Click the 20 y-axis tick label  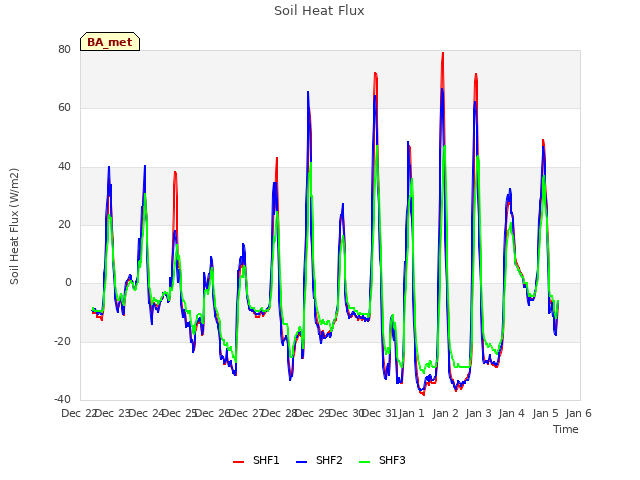coord(64,224)
